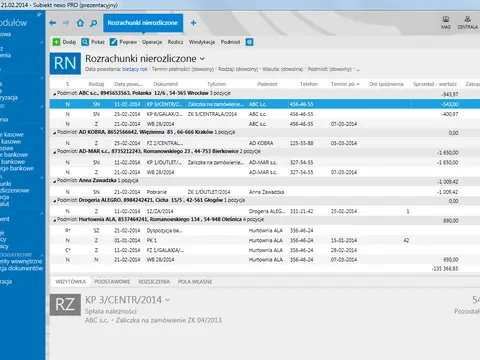Image resolution: width=480 pixels, height=360 pixels.
Task: Click the Termin płatności filter
Action: click(x=183, y=69)
